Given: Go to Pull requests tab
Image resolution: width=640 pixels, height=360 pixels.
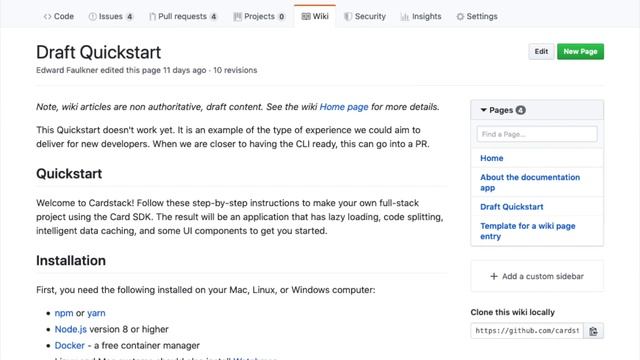Looking at the screenshot, I should [183, 16].
